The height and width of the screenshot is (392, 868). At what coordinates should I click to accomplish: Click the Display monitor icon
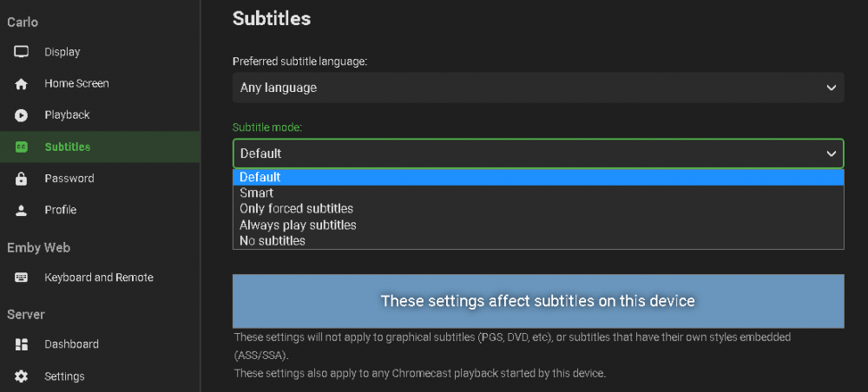click(22, 52)
